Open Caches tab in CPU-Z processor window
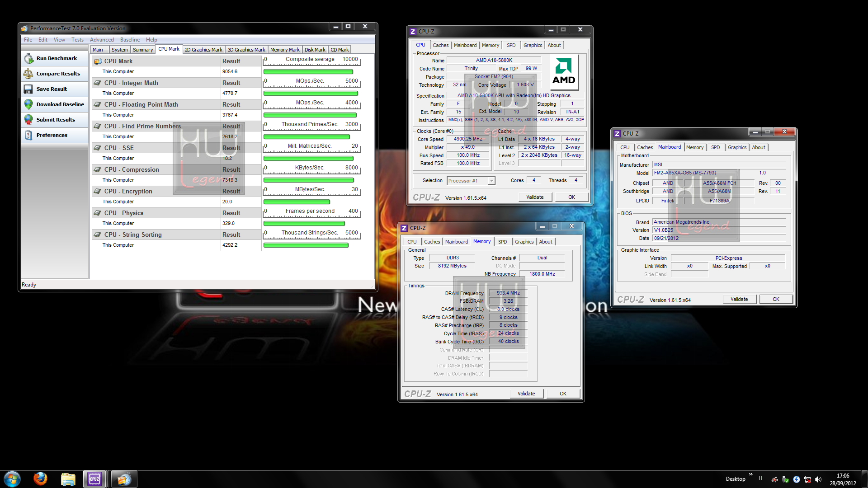This screenshot has width=868, height=488. [x=440, y=45]
